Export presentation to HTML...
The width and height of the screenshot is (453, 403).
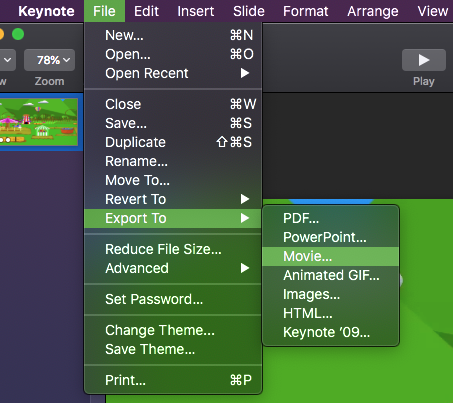click(x=331, y=313)
